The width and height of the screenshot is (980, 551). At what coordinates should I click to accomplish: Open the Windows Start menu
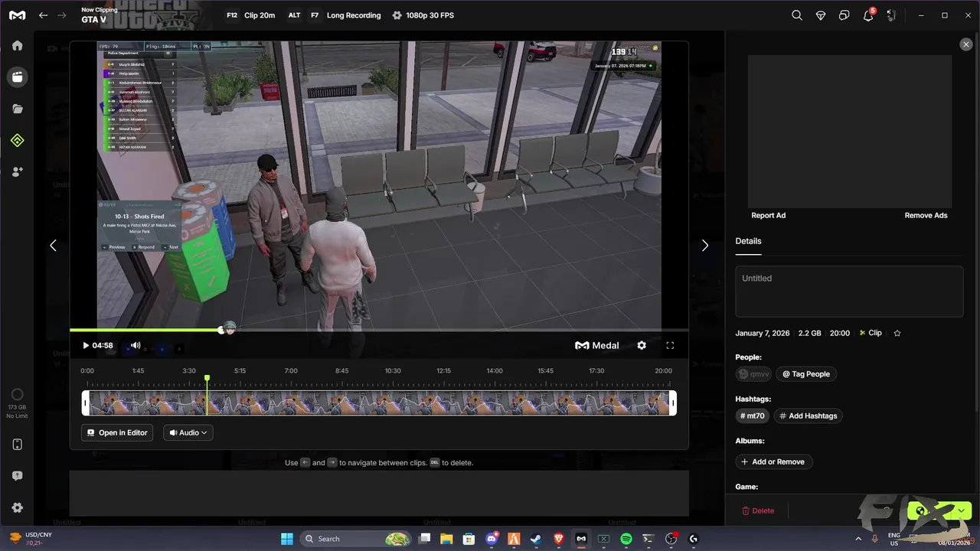point(286,539)
